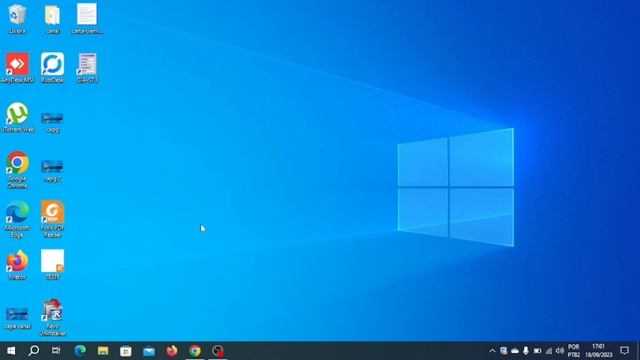Open the battery status tray icon
Viewport: 640px width, 360px height.
pos(538,351)
